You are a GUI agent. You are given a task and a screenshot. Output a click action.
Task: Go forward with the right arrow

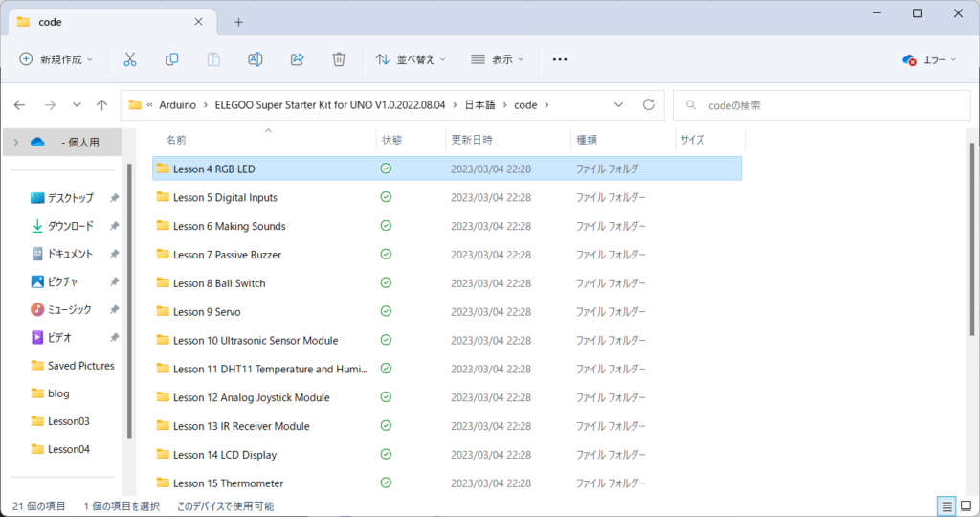pos(50,105)
